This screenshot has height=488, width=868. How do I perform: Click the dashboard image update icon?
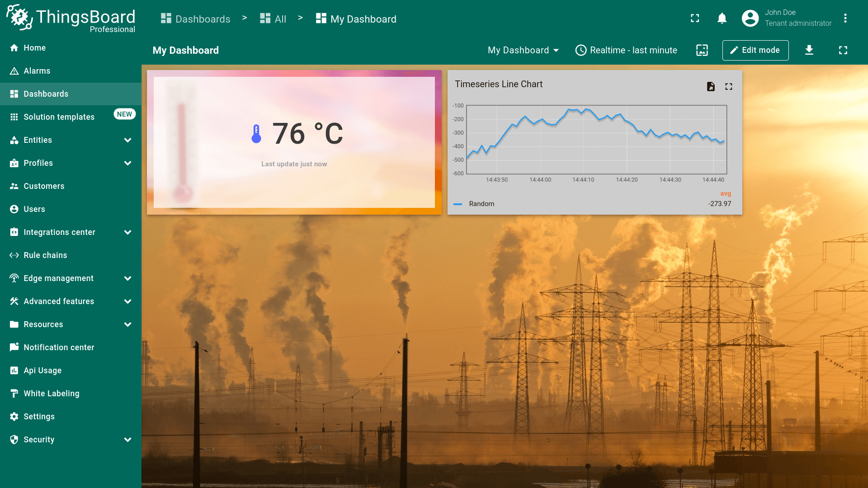point(702,50)
